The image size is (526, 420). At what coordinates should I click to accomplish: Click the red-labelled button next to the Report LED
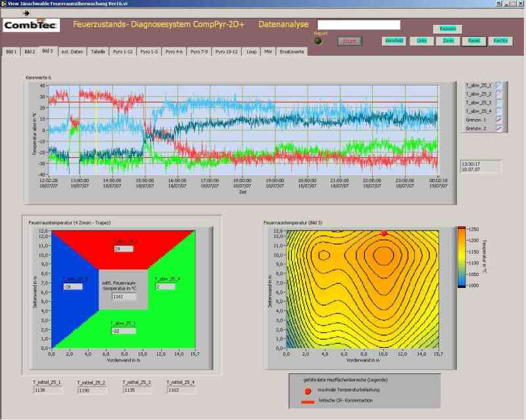350,41
